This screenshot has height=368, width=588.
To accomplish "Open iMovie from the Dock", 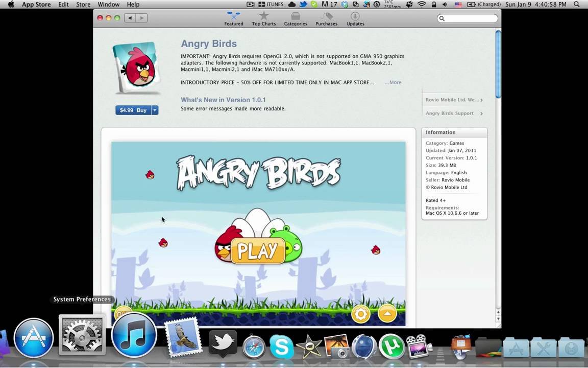I will pyautogui.click(x=308, y=347).
